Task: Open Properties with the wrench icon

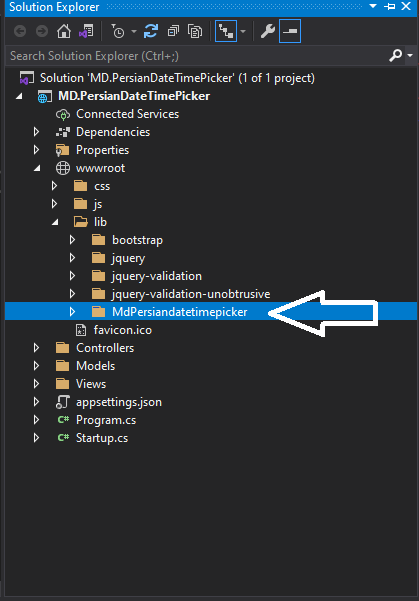Action: point(268,31)
